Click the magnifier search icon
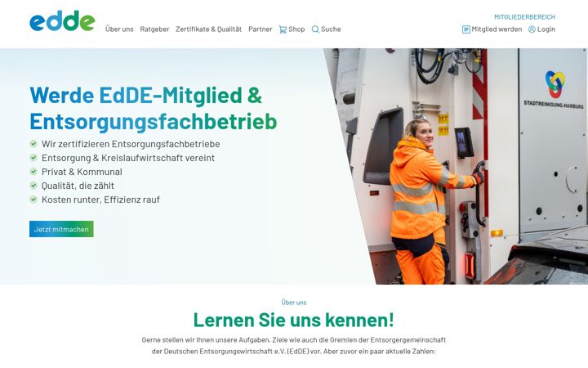 (x=315, y=29)
